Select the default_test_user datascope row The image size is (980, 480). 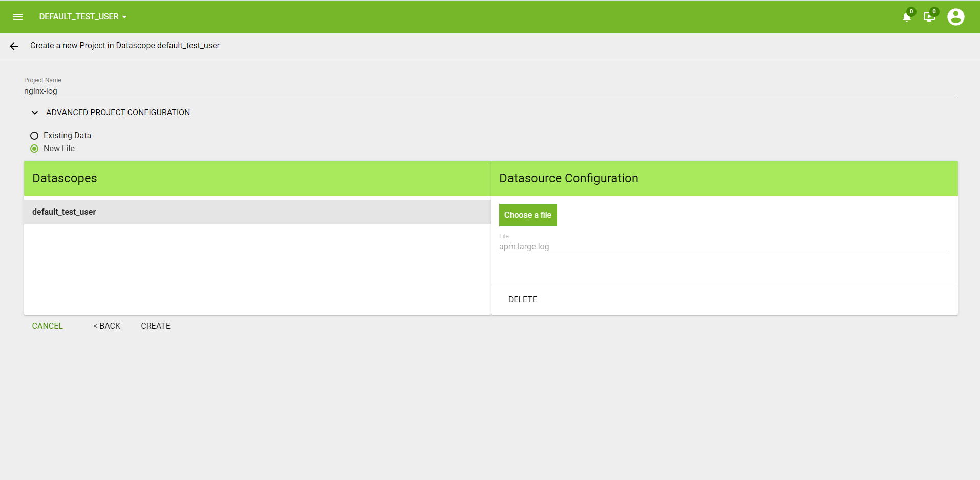pos(257,212)
